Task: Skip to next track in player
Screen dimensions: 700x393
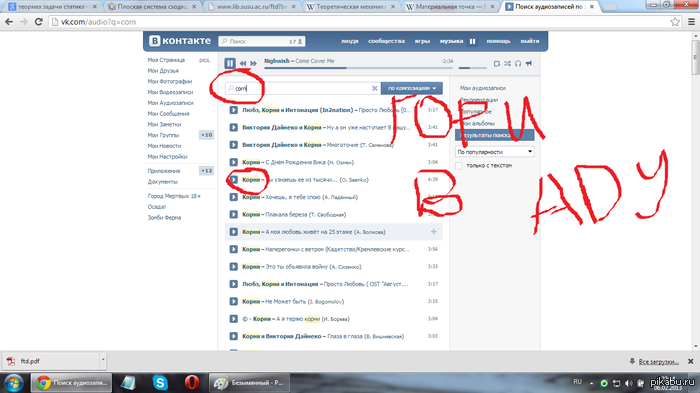Action: point(254,63)
